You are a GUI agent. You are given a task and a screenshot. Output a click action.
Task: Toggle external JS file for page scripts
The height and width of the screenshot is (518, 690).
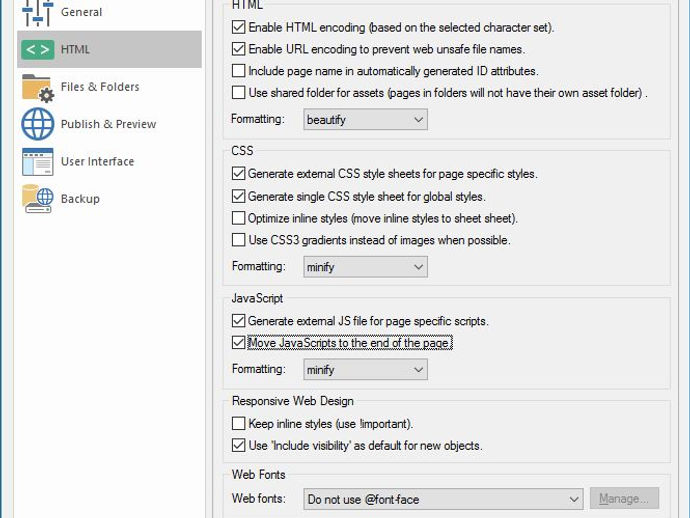(239, 321)
